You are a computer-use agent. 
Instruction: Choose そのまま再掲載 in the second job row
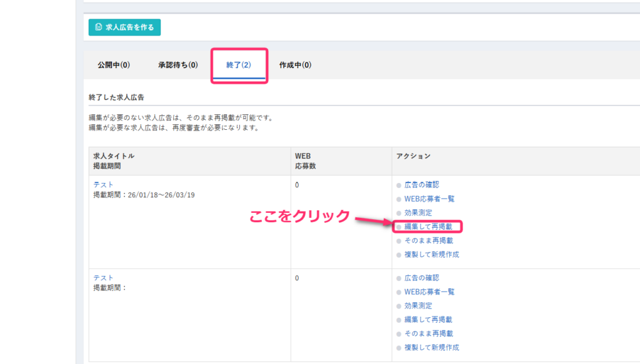click(428, 333)
